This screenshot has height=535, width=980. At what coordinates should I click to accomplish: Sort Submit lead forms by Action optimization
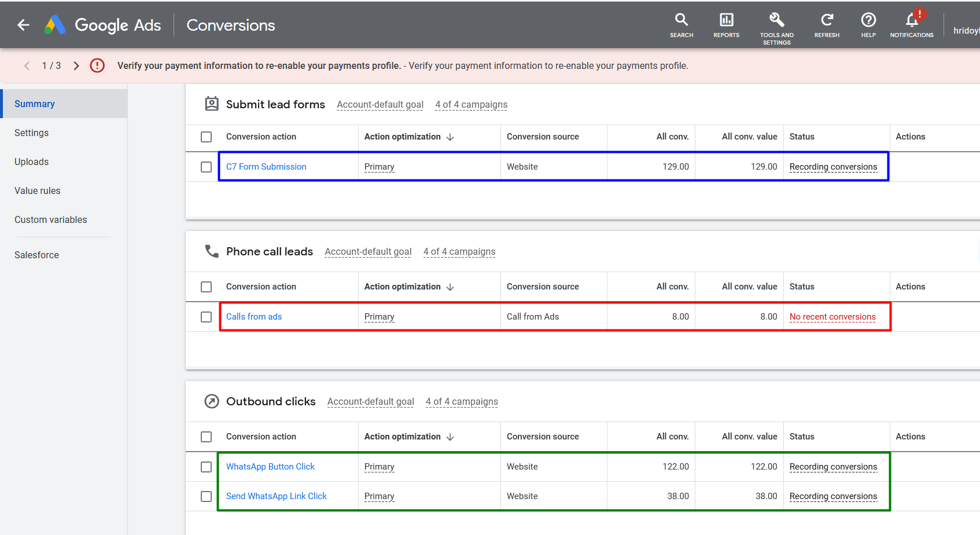(450, 137)
